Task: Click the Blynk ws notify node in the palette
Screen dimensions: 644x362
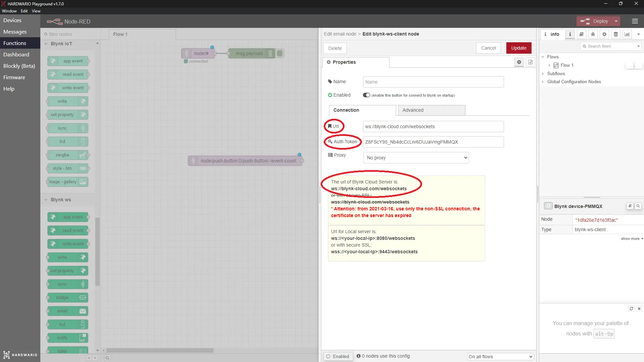Action: point(68,338)
